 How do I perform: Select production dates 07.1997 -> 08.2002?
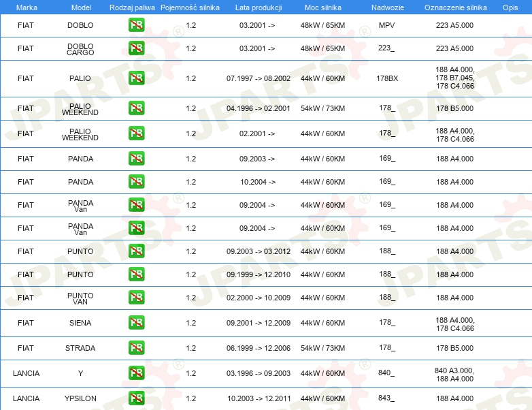259,78
